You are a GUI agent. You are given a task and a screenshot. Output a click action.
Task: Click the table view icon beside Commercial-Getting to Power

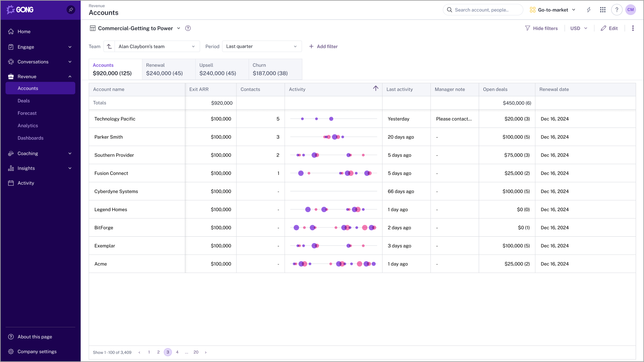(x=93, y=28)
